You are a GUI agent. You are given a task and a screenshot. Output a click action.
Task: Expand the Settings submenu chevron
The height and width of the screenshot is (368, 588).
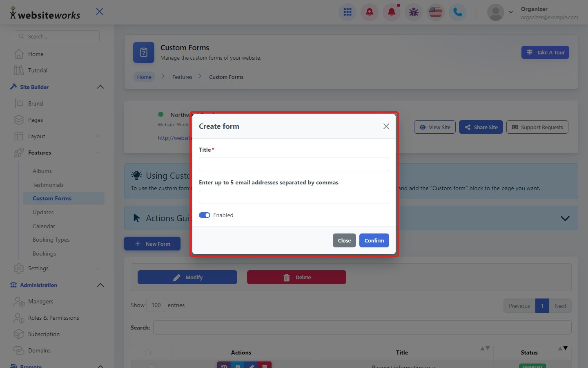[x=98, y=268]
